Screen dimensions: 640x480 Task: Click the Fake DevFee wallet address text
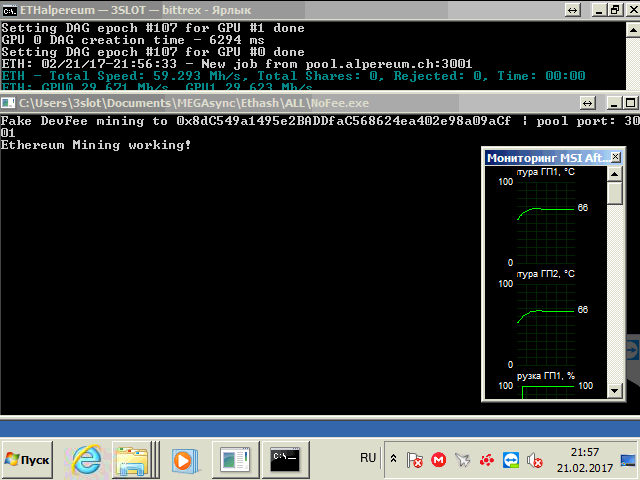pyautogui.click(x=343, y=121)
